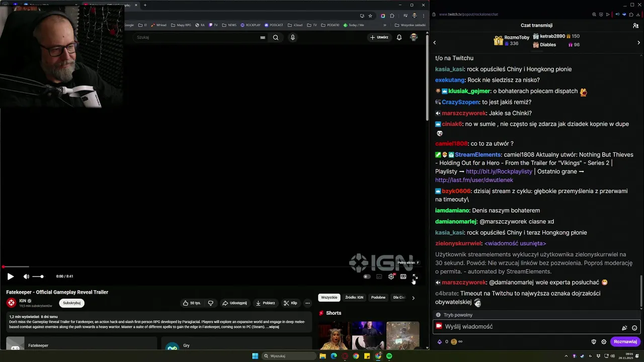Open File Explorer from taskbar
644x362 pixels.
[323, 356]
